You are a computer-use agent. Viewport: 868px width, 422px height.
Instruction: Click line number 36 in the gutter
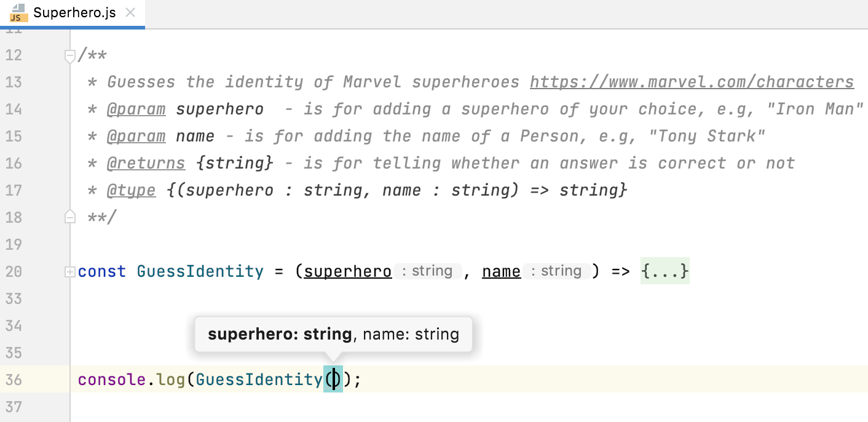click(14, 380)
